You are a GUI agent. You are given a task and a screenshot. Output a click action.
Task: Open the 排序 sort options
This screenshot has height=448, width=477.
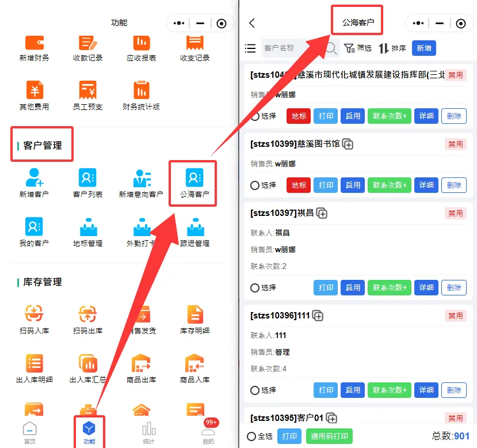tap(392, 48)
